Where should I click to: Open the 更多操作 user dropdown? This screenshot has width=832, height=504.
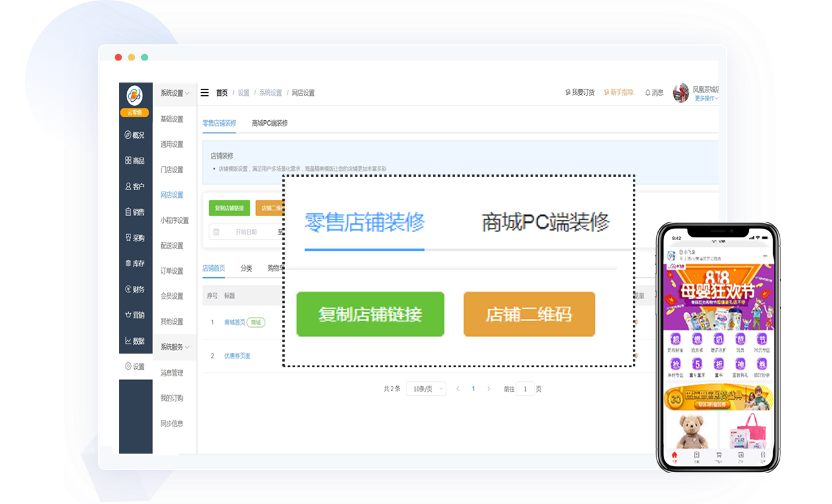pos(706,98)
